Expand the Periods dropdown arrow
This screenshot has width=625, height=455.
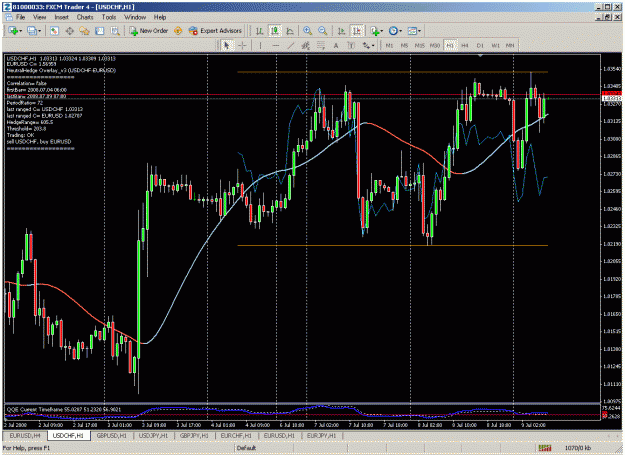point(400,31)
